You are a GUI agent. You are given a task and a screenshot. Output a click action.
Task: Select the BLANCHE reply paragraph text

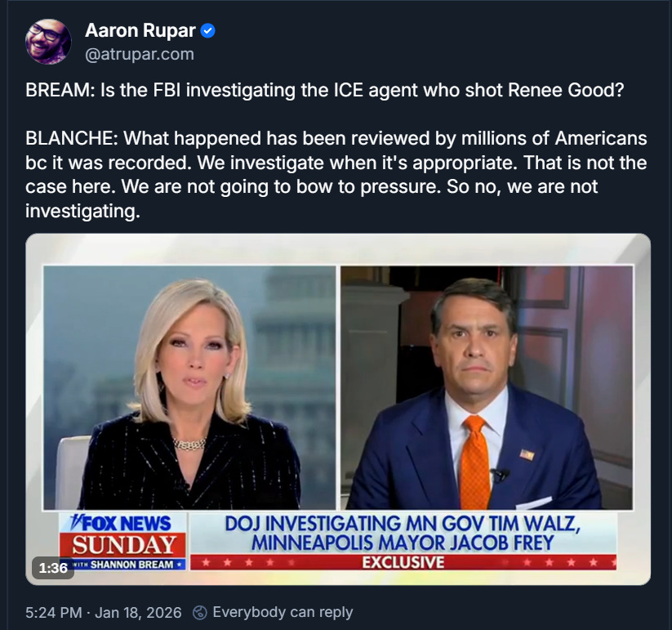[x=336, y=175]
